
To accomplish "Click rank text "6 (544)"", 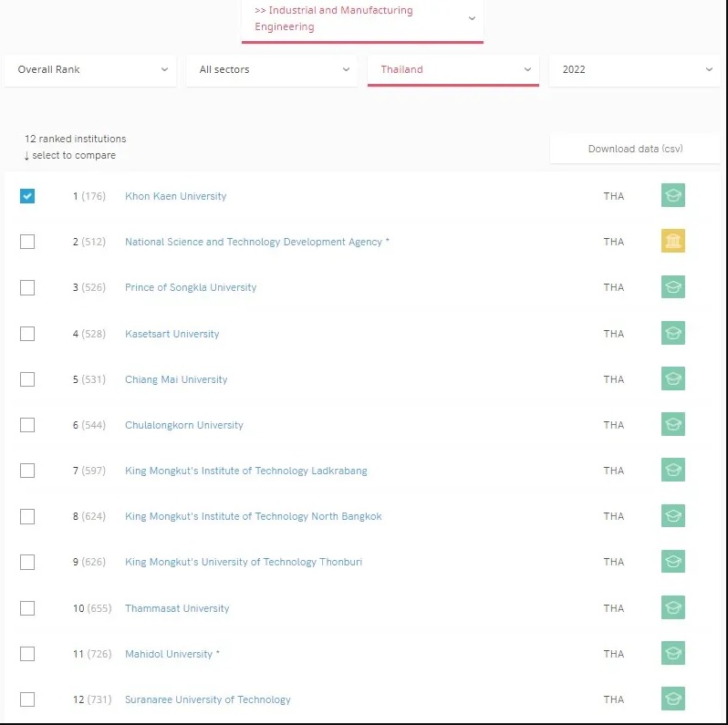I will 89,425.
